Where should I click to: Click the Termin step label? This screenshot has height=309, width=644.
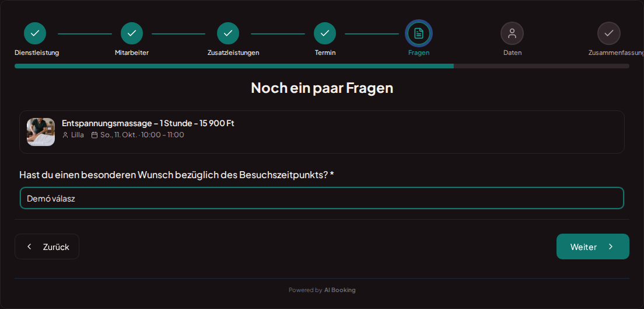coord(325,53)
